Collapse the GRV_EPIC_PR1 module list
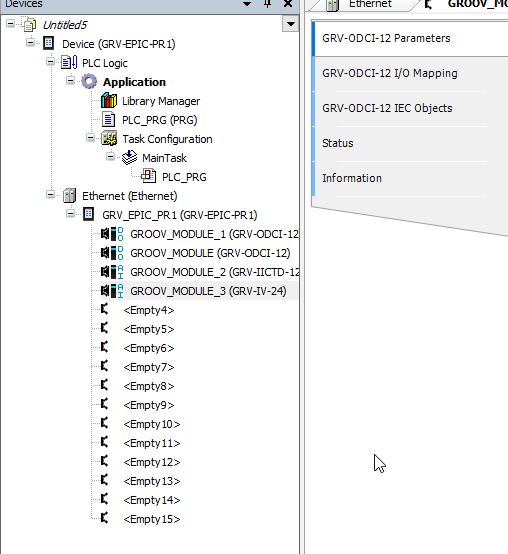This screenshot has width=508, height=554. [70, 214]
